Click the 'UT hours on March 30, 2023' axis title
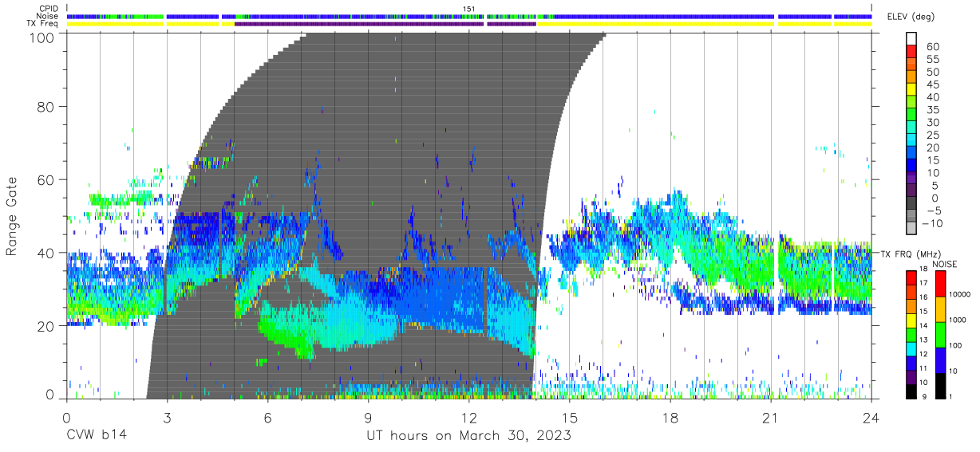Screen dimensions: 980x452 [x=468, y=436]
